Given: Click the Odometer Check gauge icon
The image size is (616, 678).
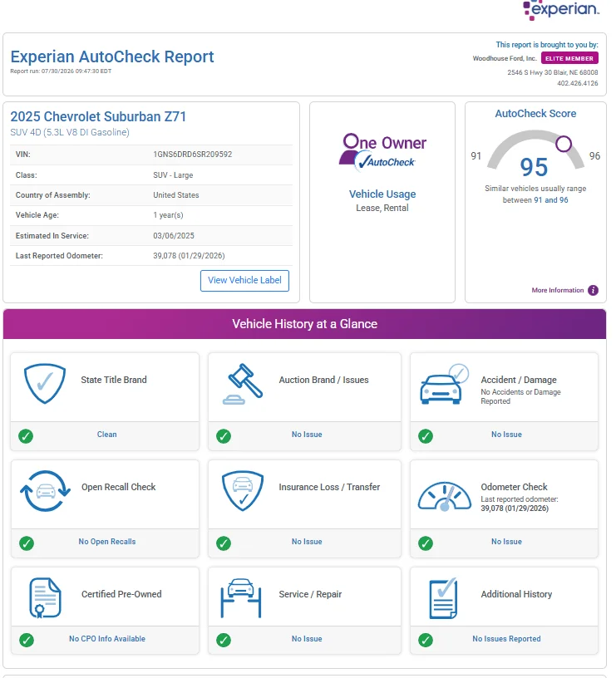Looking at the screenshot, I should pos(445,496).
